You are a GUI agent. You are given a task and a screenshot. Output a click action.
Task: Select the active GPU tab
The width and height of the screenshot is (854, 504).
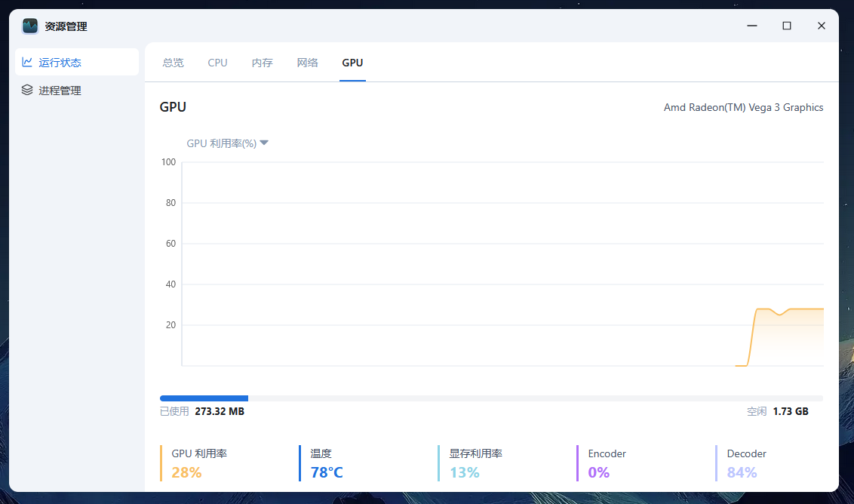point(352,63)
